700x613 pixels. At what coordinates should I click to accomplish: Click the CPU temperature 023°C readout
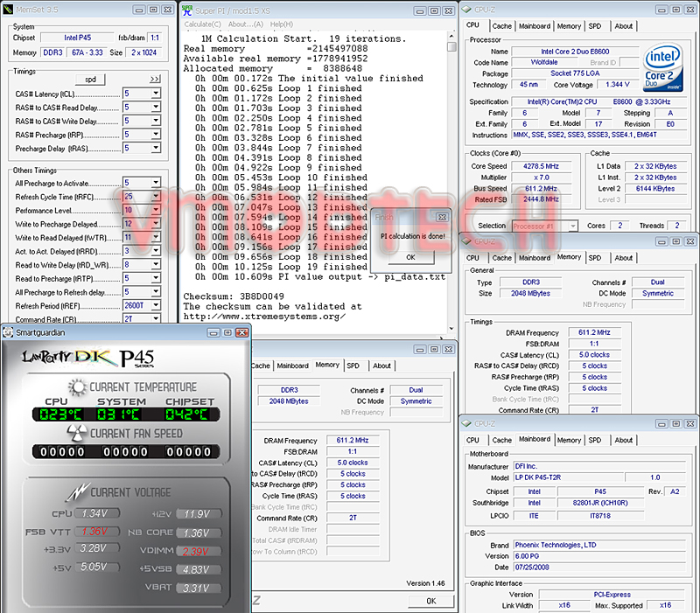click(x=60, y=414)
